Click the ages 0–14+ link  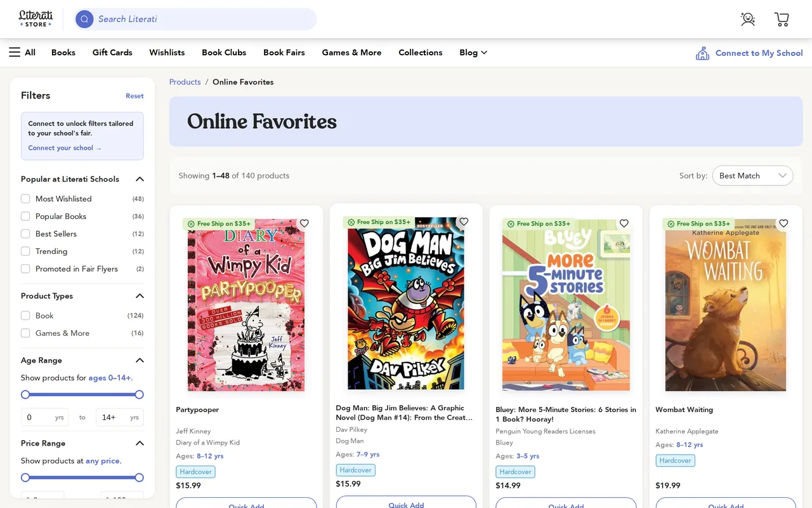pos(110,378)
